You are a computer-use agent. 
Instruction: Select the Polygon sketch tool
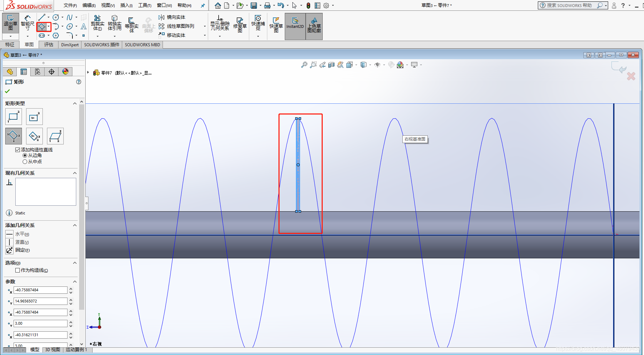point(56,35)
